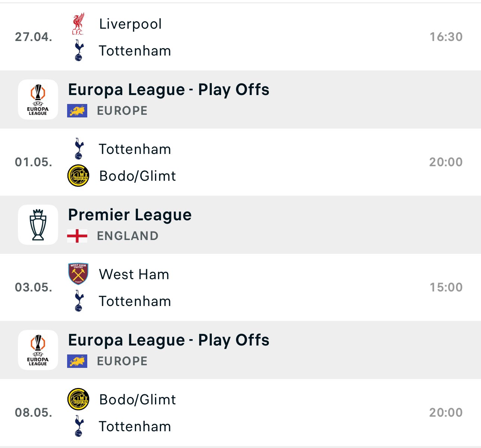Click Bodo/Glimt crest in 08.05 match
This screenshot has width=481, height=448.
[78, 400]
